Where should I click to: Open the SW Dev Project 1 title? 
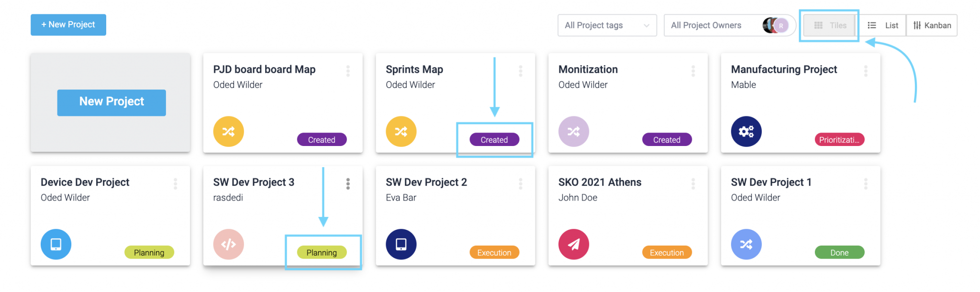pos(771,182)
